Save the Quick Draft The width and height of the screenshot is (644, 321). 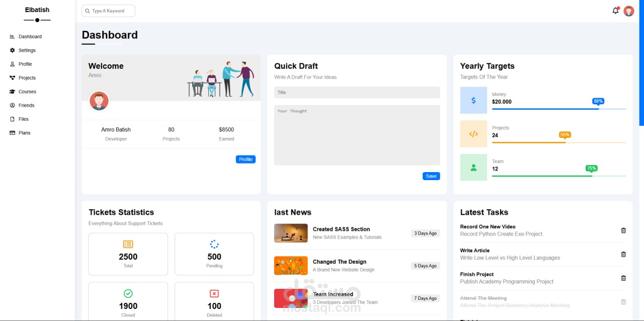click(x=431, y=176)
